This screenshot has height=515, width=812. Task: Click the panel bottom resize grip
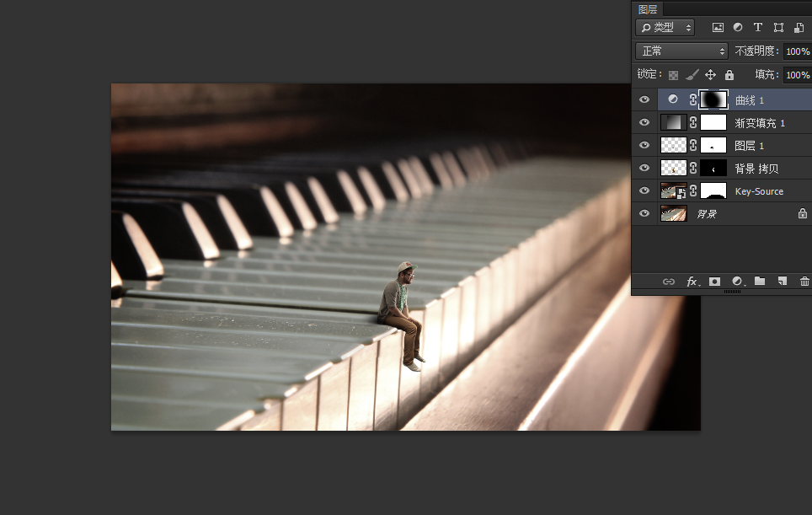[732, 292]
